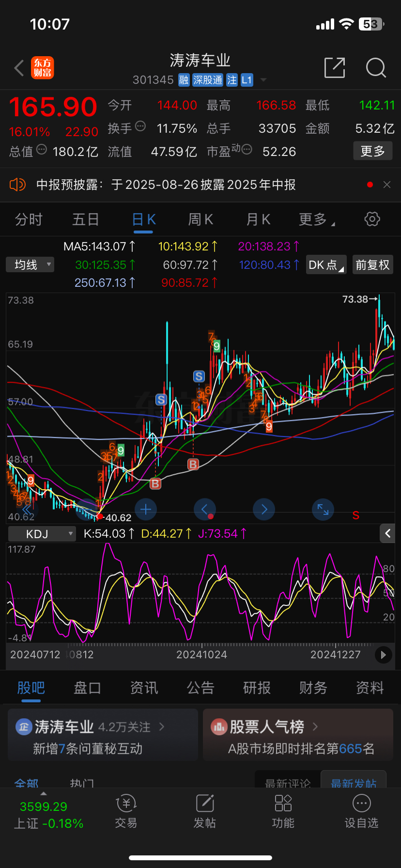Tap the L1 level badge
Viewport: 401px width, 868px height.
tap(247, 80)
